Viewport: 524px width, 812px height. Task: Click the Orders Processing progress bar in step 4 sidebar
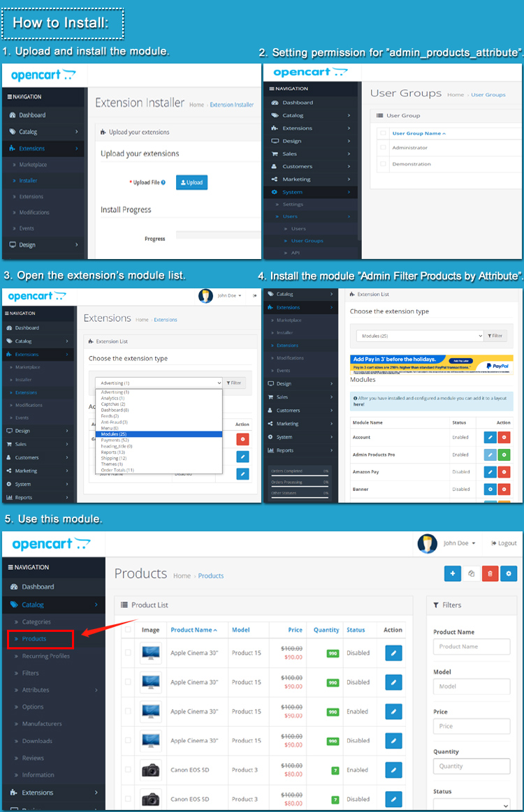point(300,486)
